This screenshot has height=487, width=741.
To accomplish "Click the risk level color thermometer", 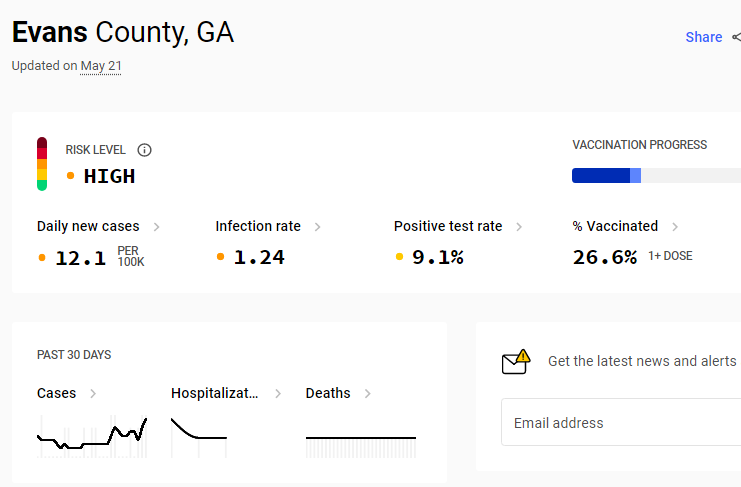I will 42,164.
